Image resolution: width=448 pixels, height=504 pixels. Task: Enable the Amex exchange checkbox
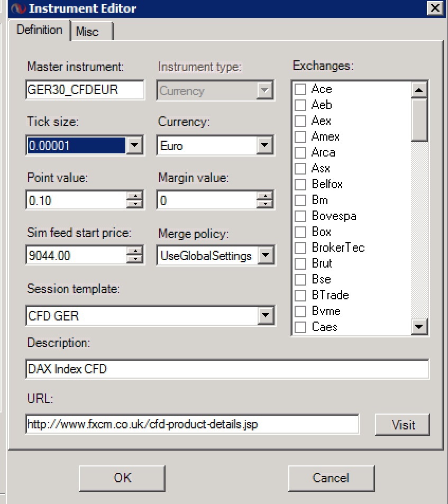click(300, 137)
